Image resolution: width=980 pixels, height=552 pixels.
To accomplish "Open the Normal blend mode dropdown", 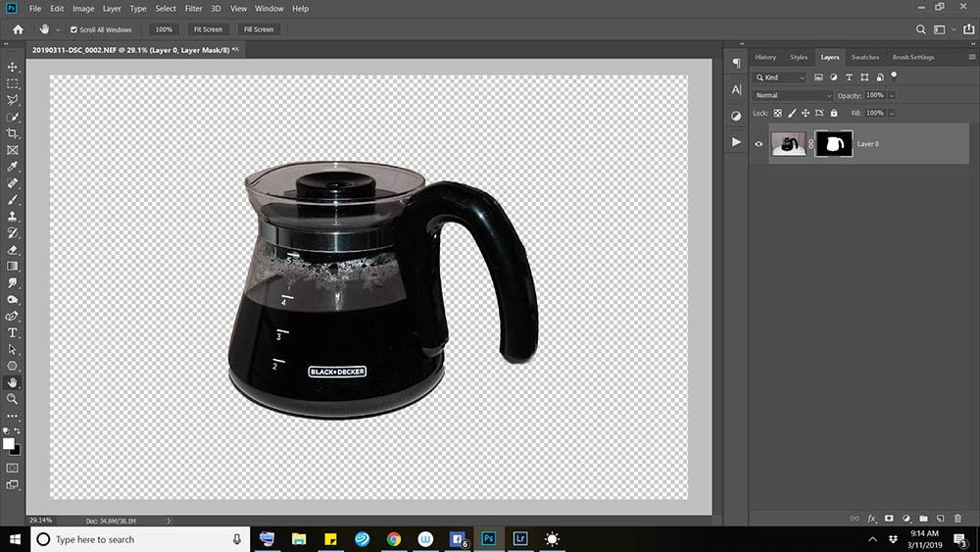I will coord(793,96).
